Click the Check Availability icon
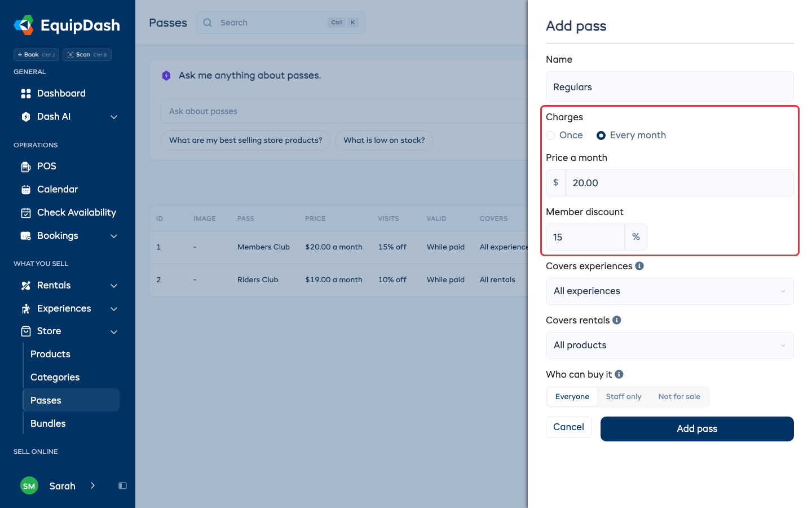812x508 pixels. tap(26, 213)
